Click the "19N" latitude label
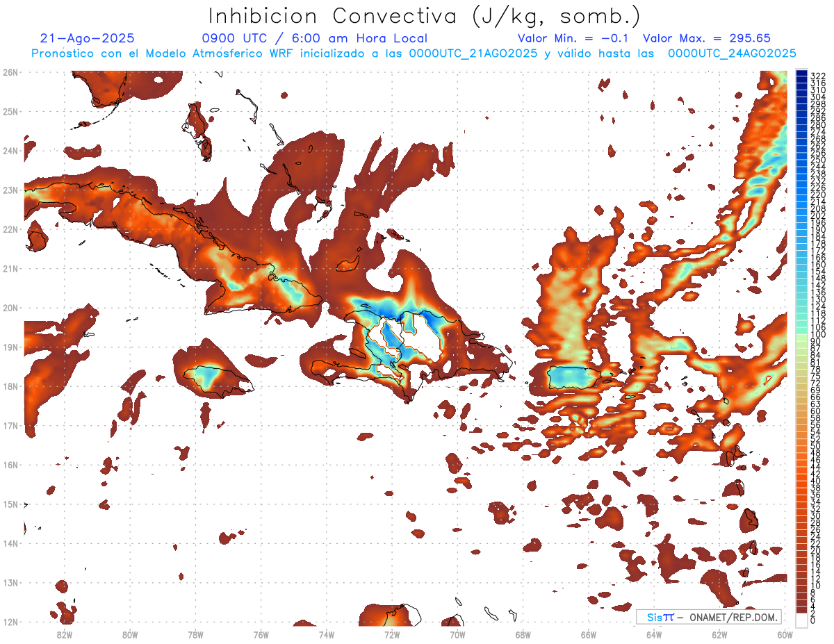This screenshot has height=644, width=834. (x=10, y=347)
